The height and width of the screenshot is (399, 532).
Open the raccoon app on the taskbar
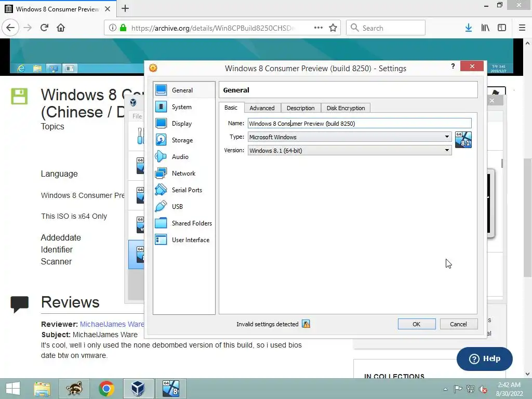pos(74,389)
